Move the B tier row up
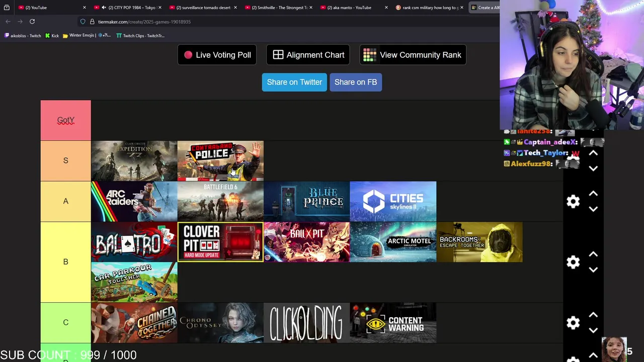The height and width of the screenshot is (362, 644). pyautogui.click(x=593, y=254)
